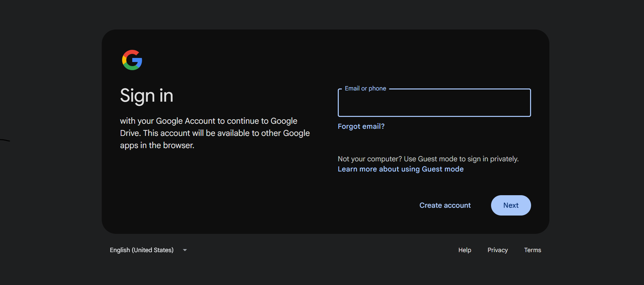Viewport: 644px width, 285px height.
Task: Open Learn more about using Guest mode
Action: coord(401,169)
